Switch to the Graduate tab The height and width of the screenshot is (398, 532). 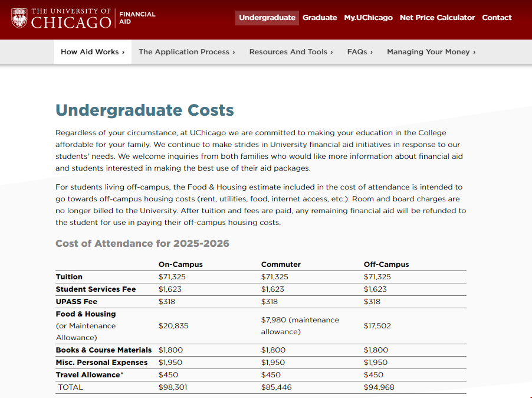point(320,18)
